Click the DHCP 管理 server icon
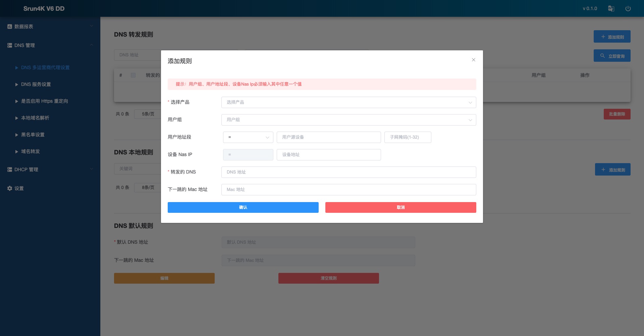Image resolution: width=644 pixels, height=336 pixels. click(x=10, y=170)
